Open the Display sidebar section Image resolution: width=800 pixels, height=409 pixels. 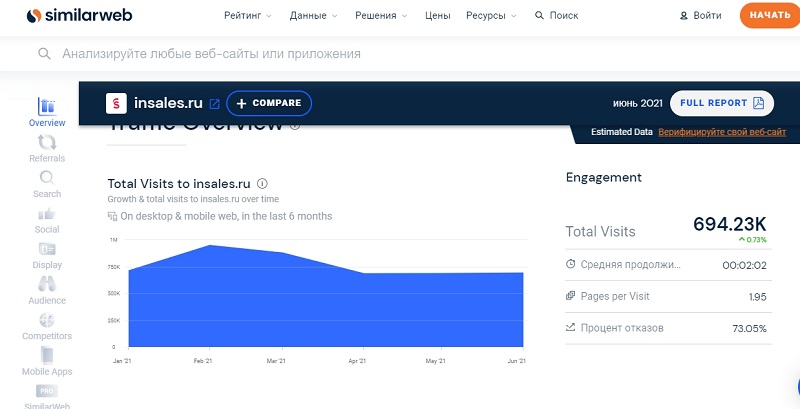pos(47,255)
